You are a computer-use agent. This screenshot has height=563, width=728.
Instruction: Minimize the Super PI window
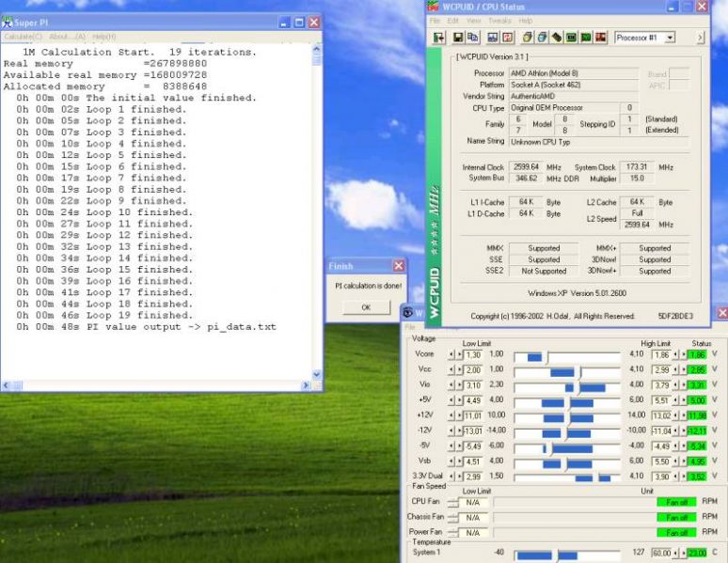tap(285, 23)
